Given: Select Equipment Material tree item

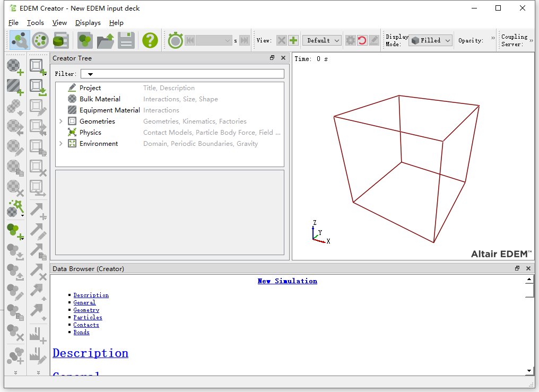Looking at the screenshot, I should click(x=110, y=110).
